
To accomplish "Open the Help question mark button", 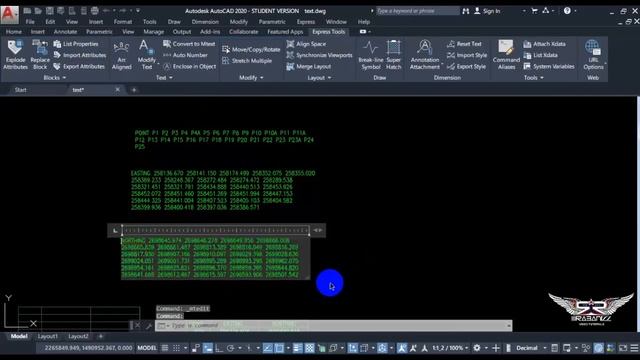I will (x=567, y=11).
